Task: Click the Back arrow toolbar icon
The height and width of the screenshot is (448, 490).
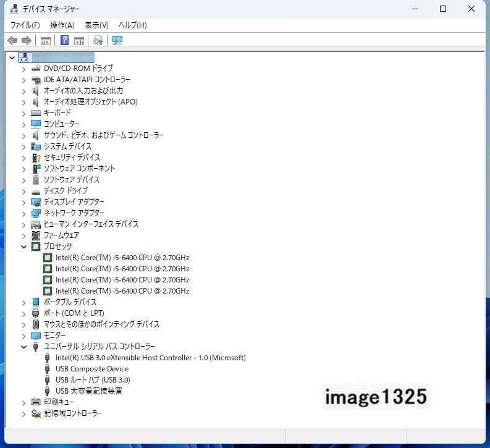Action: coord(12,40)
